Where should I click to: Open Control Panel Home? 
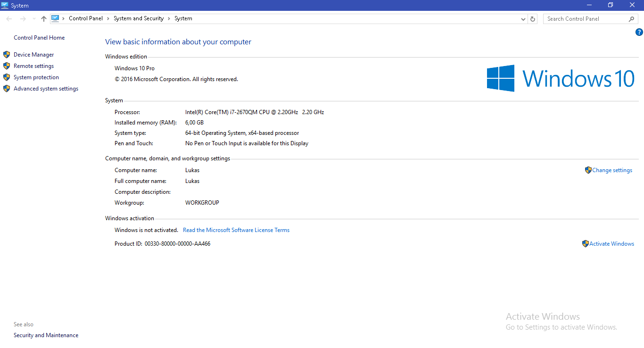coord(39,38)
